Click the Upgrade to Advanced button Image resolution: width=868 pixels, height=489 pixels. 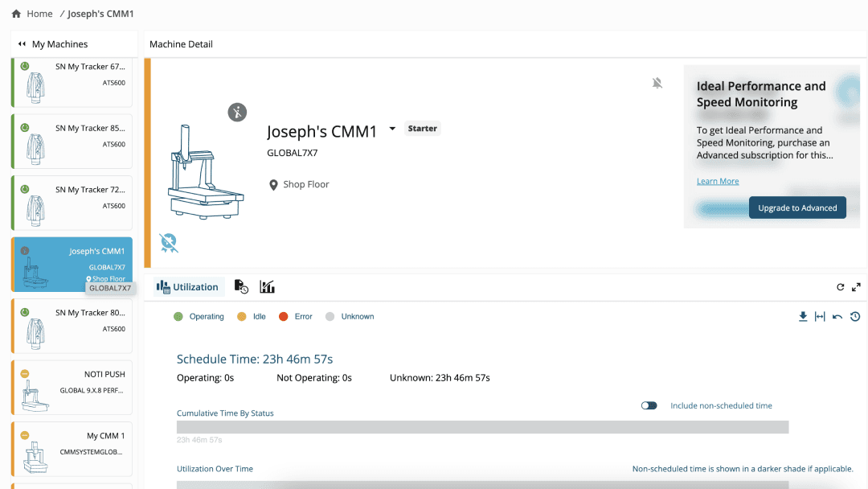(797, 208)
